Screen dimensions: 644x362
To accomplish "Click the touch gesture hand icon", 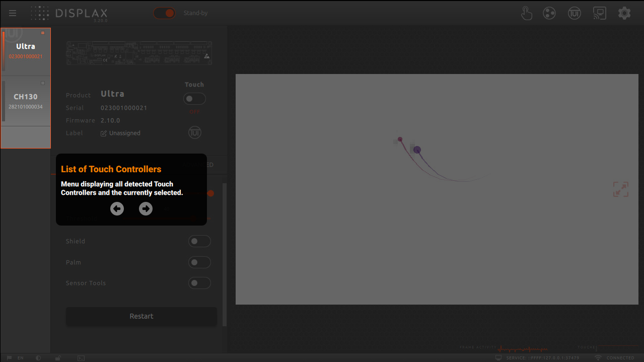I will tap(526, 13).
